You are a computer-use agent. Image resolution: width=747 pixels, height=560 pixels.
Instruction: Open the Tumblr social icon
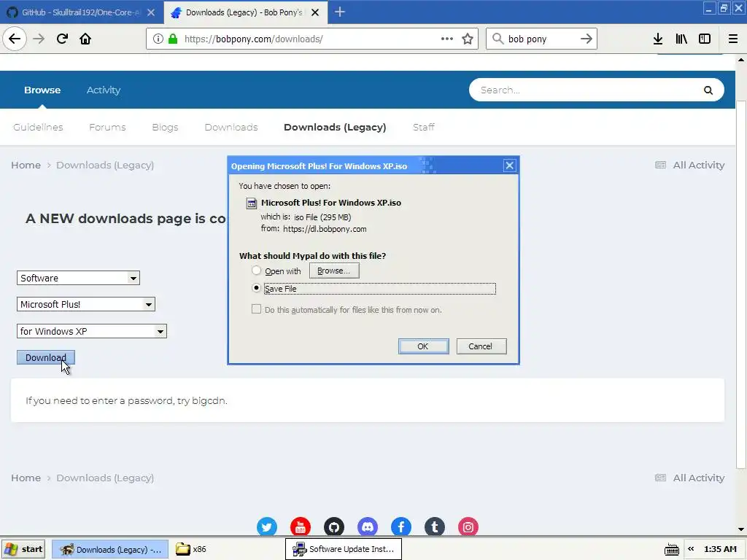435,527
